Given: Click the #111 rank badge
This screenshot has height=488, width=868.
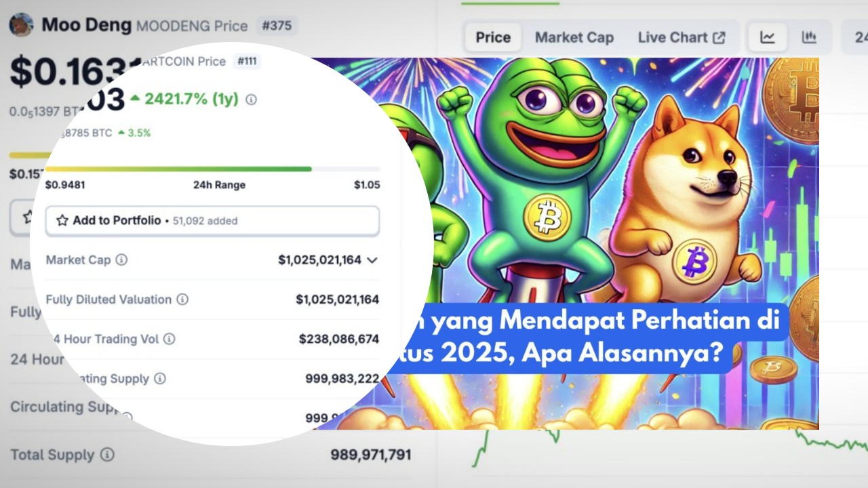Looking at the screenshot, I should tap(247, 61).
